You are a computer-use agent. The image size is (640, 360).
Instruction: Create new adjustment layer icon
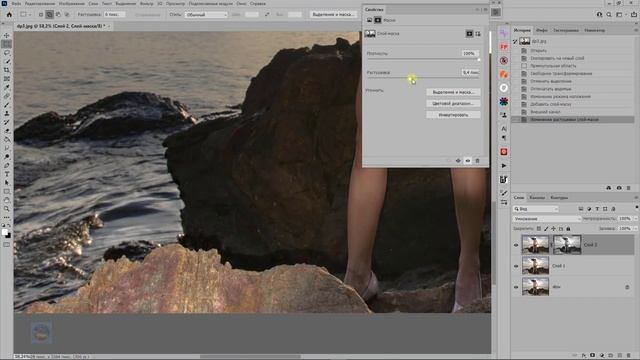[602, 356]
